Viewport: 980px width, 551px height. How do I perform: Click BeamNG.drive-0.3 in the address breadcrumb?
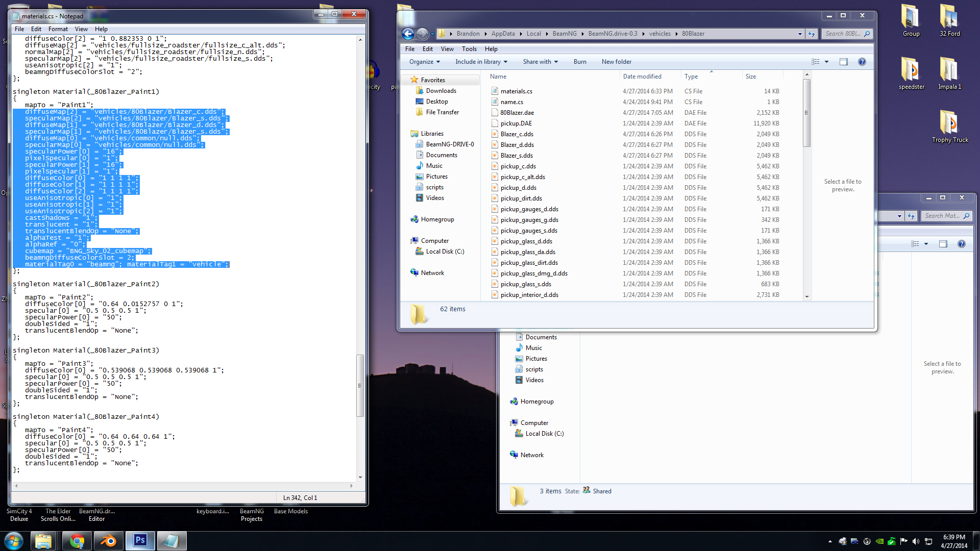click(612, 34)
